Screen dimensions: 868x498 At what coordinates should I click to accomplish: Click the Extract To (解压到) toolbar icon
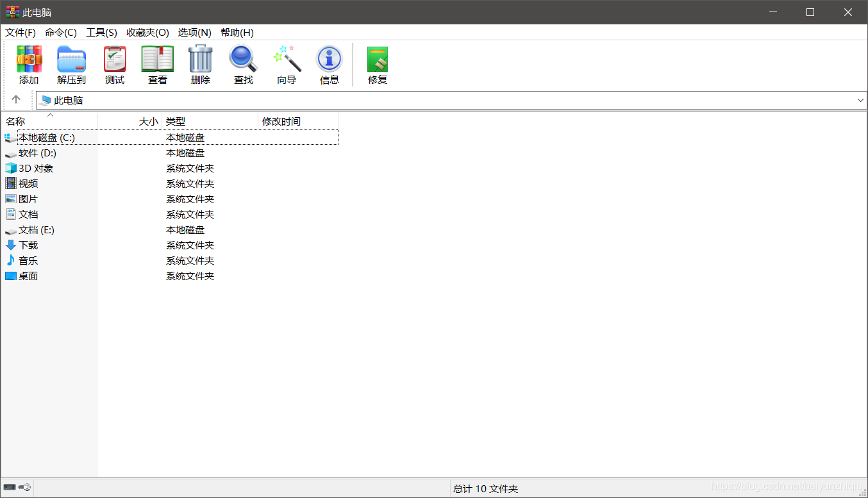[x=71, y=59]
